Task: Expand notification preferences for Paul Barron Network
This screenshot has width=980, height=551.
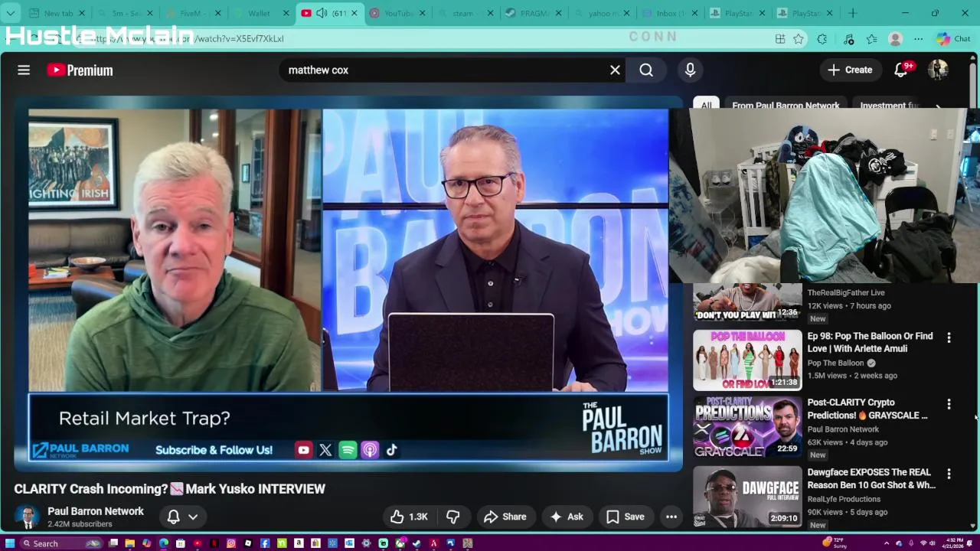Action: click(x=193, y=517)
